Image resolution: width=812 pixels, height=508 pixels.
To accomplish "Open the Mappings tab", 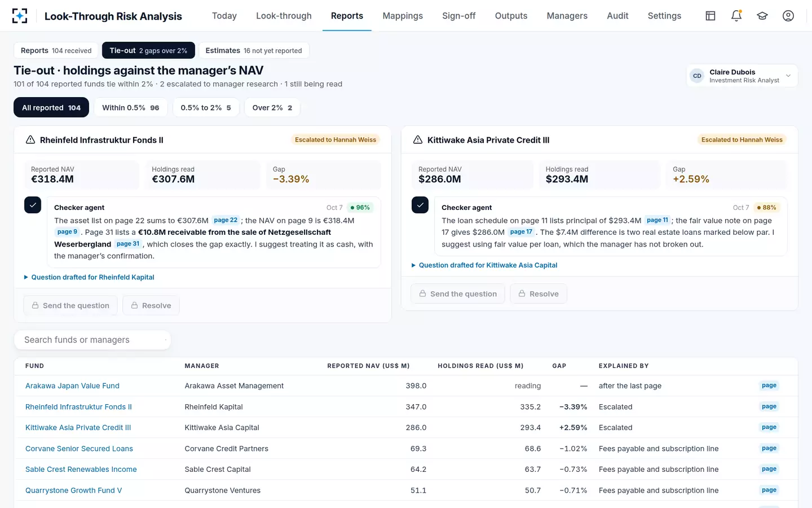I will (x=403, y=16).
